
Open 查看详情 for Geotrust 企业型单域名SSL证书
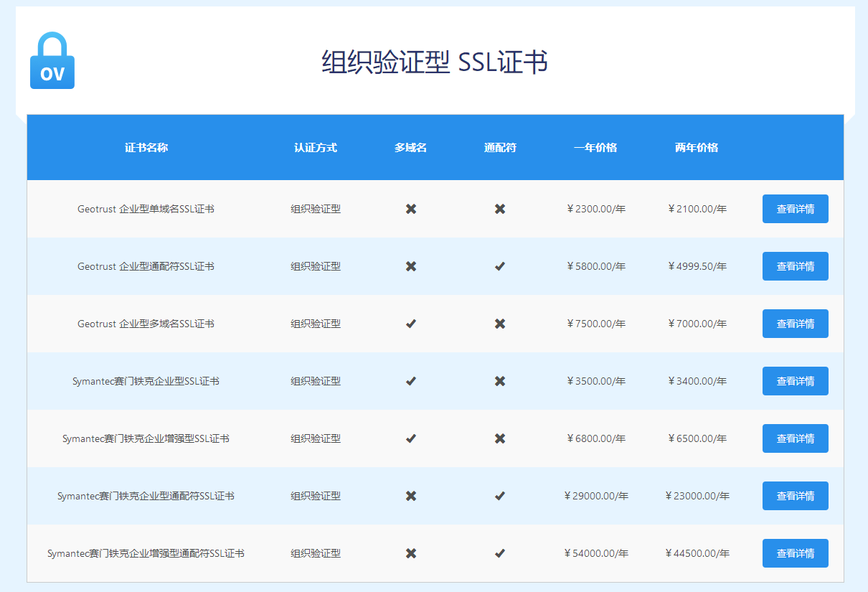coord(796,209)
